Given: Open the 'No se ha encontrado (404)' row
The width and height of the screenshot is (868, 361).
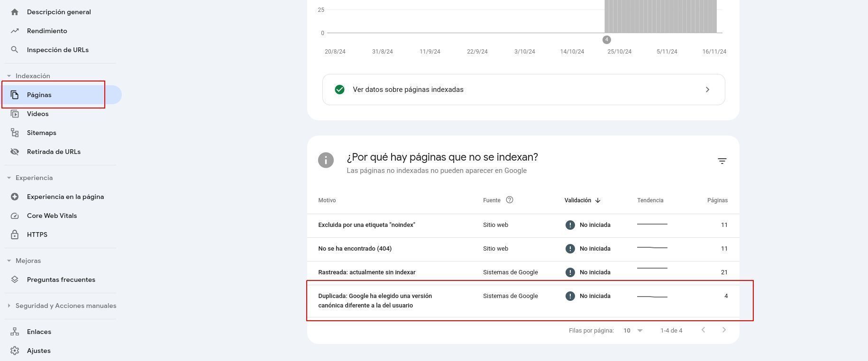Looking at the screenshot, I should [x=355, y=249].
